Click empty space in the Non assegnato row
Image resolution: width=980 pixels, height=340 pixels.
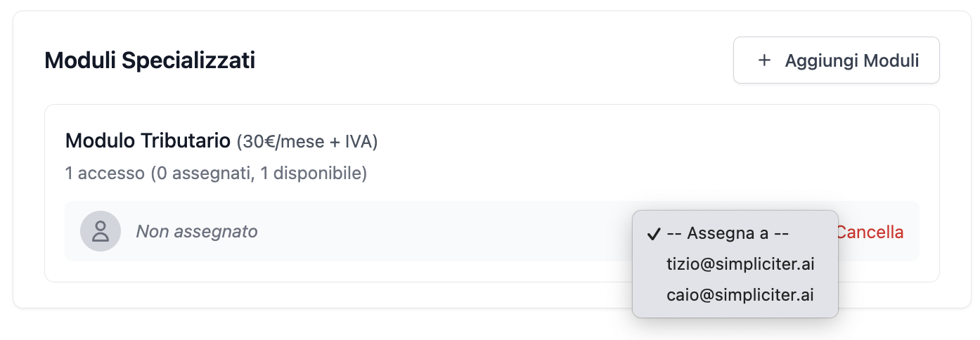[436, 231]
